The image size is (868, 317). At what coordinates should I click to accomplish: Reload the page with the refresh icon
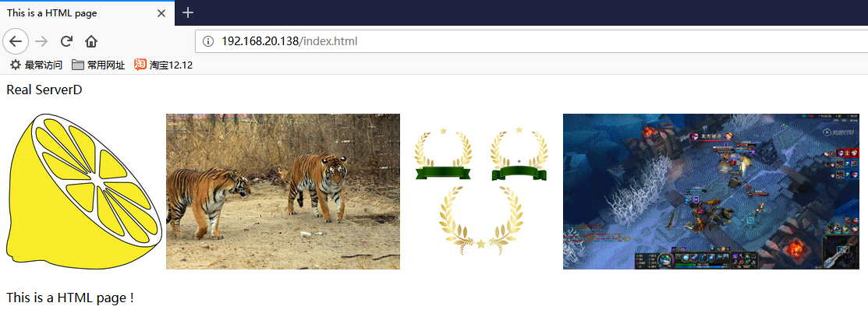pyautogui.click(x=66, y=41)
